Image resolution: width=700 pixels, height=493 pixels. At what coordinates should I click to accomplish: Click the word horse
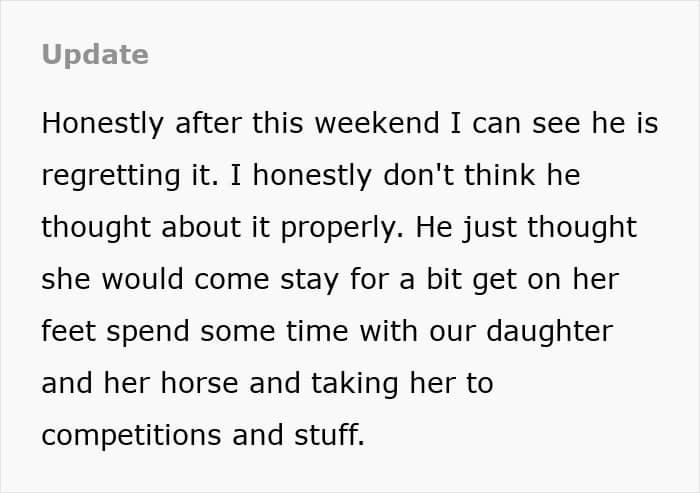coord(199,383)
